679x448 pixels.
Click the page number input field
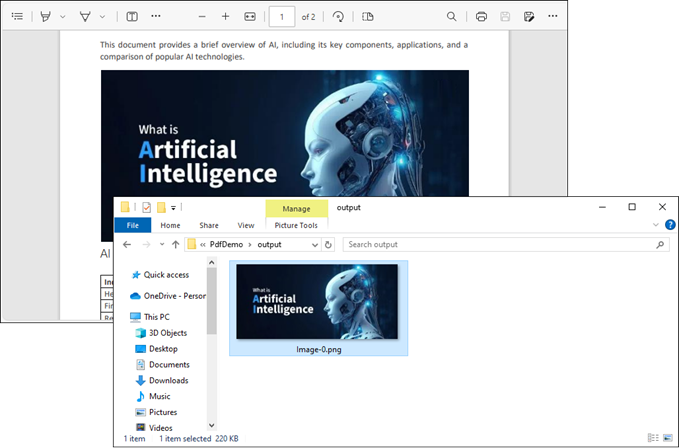[282, 16]
